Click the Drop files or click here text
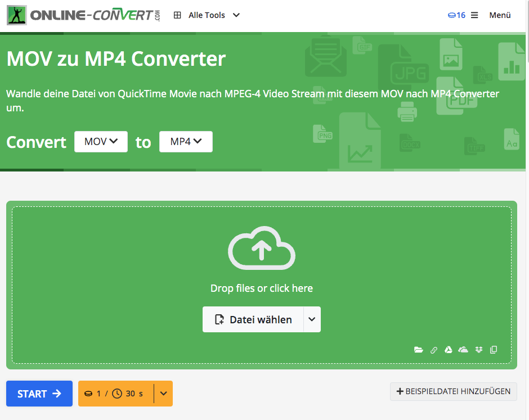This screenshot has width=529, height=420. tap(262, 288)
